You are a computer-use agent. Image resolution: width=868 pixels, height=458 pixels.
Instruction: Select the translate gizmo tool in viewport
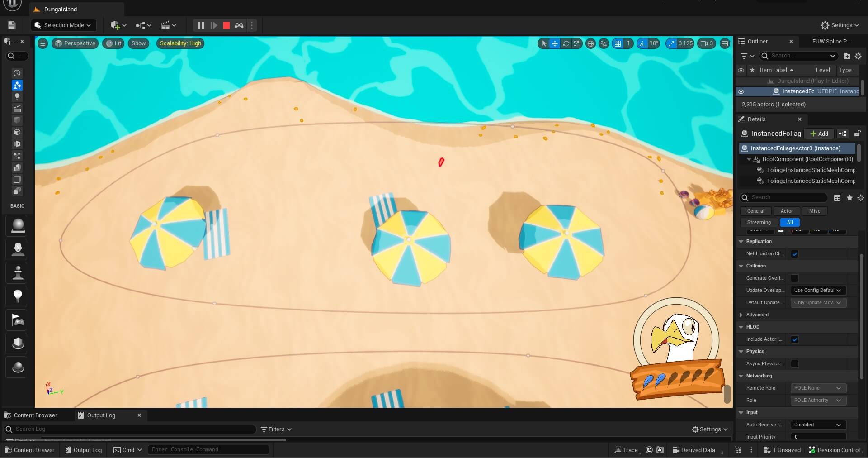(x=555, y=43)
